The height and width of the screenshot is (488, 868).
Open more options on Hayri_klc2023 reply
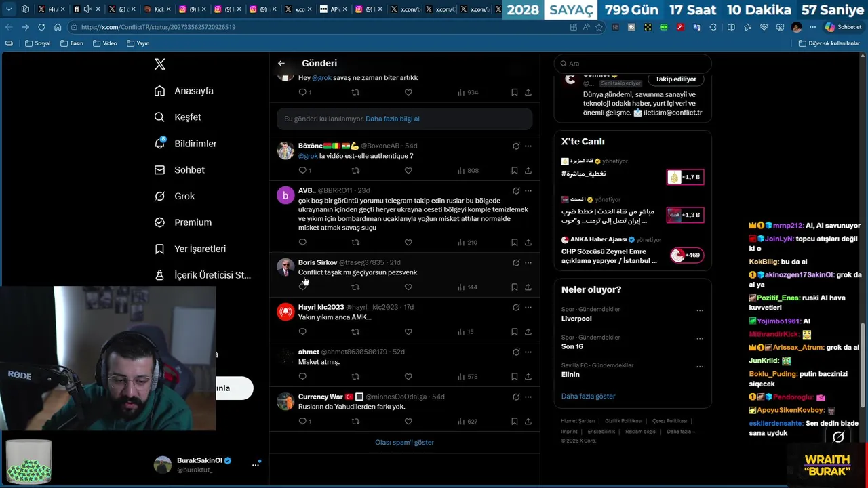pos(528,308)
